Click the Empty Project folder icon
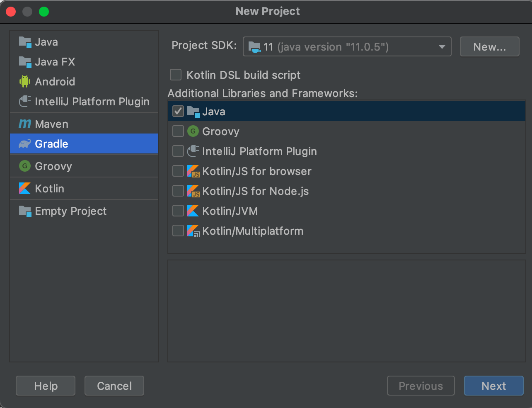This screenshot has height=408, width=532. tap(25, 211)
